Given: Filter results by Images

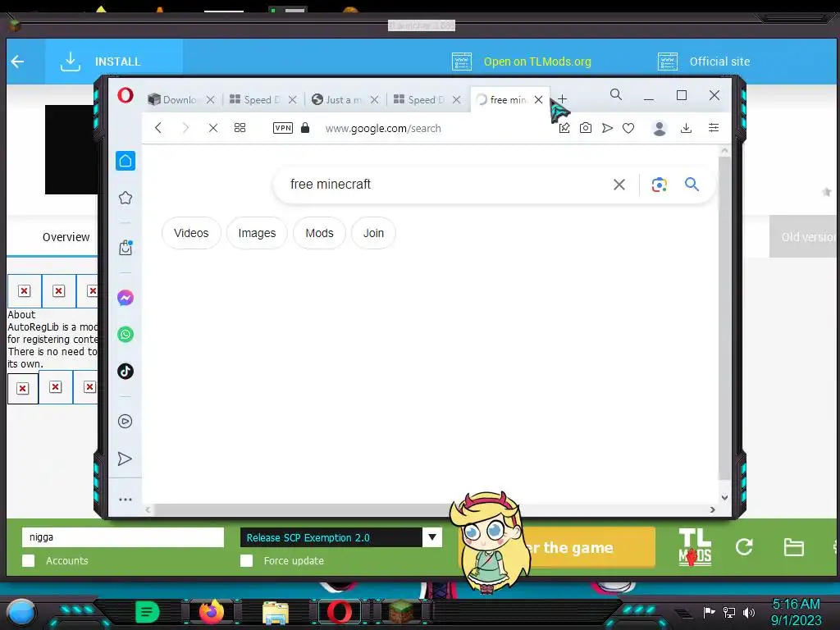Looking at the screenshot, I should (257, 233).
